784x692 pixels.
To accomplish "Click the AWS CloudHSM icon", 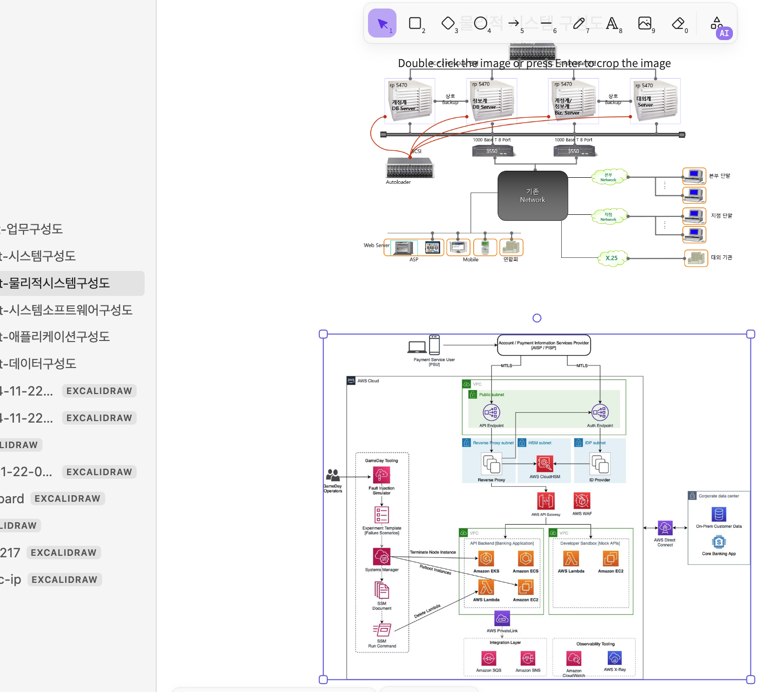I will pyautogui.click(x=545, y=464).
